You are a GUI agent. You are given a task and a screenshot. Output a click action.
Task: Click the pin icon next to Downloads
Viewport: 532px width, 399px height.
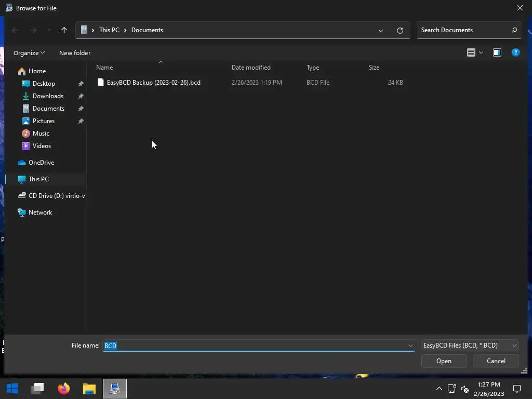coord(81,96)
